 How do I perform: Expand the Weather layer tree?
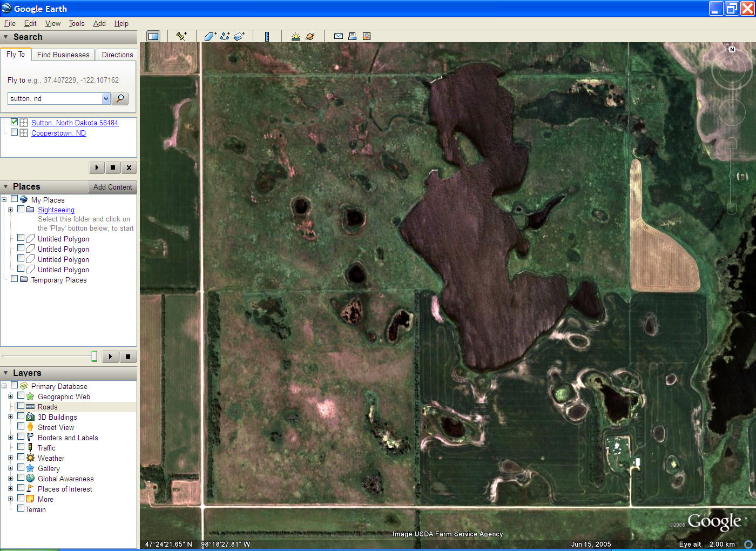[x=10, y=458]
